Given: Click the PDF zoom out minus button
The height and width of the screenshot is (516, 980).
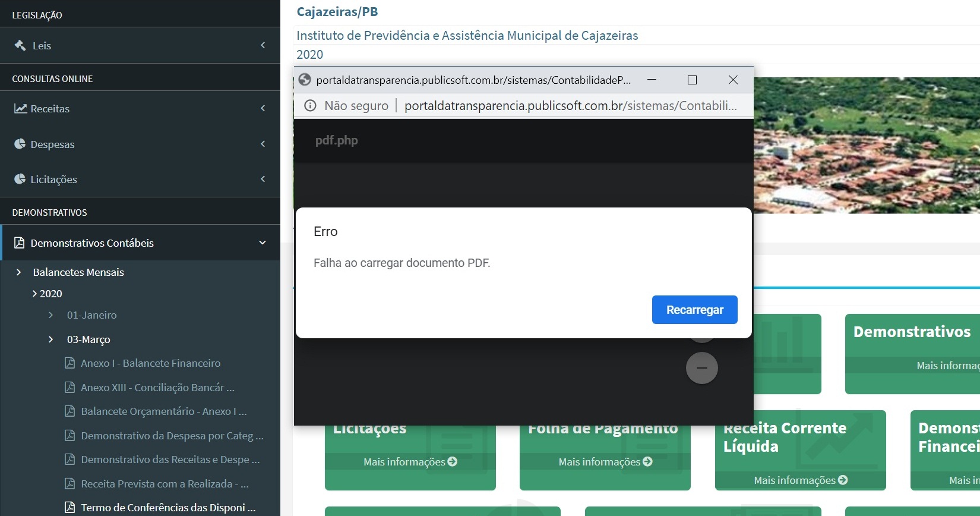Looking at the screenshot, I should pyautogui.click(x=701, y=368).
